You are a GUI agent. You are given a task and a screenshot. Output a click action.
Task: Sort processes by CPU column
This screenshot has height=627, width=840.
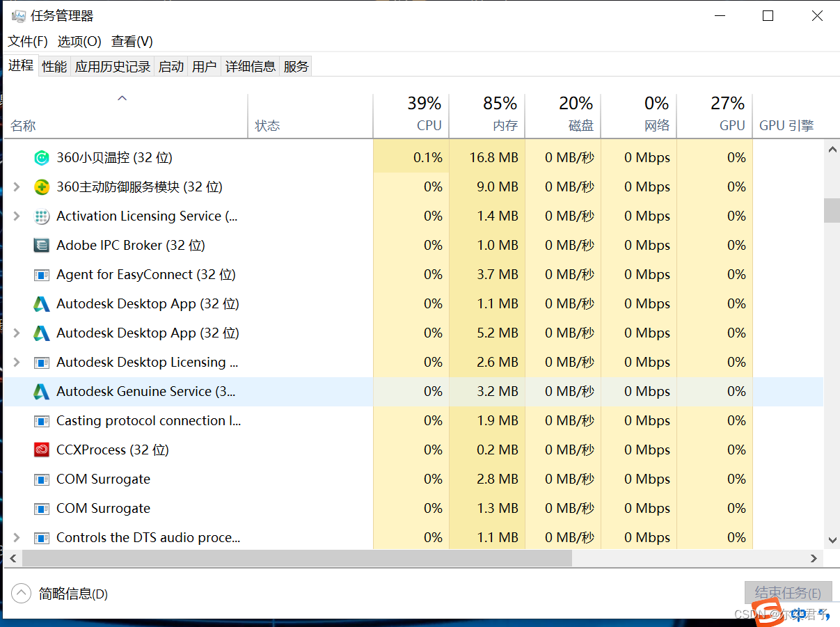[411, 116]
